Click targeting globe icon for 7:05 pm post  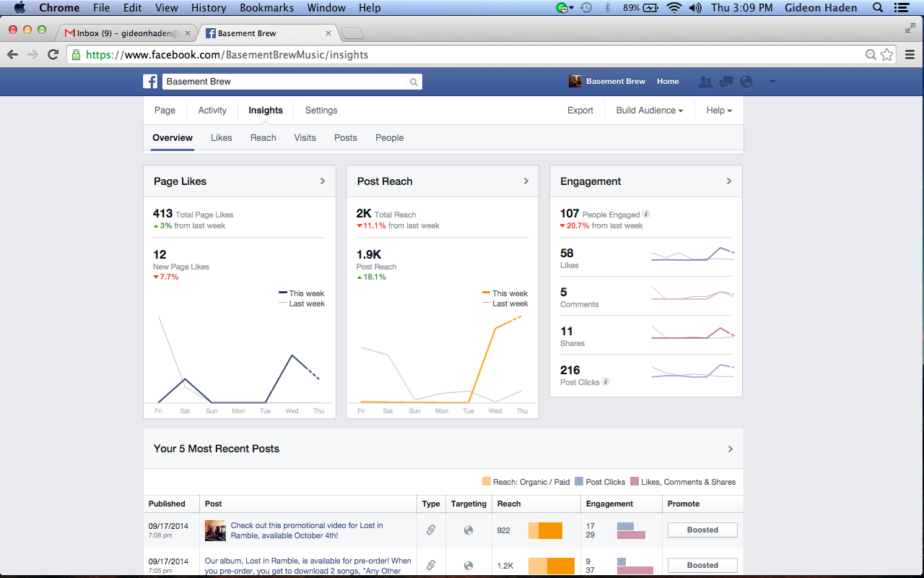tap(468, 566)
